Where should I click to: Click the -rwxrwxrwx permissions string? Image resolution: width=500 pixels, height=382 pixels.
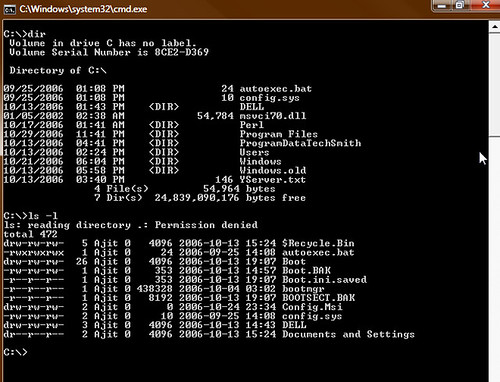pyautogui.click(x=34, y=252)
